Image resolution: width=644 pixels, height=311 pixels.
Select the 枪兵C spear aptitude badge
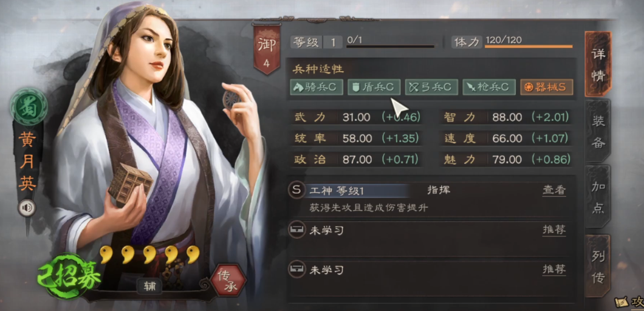(488, 87)
